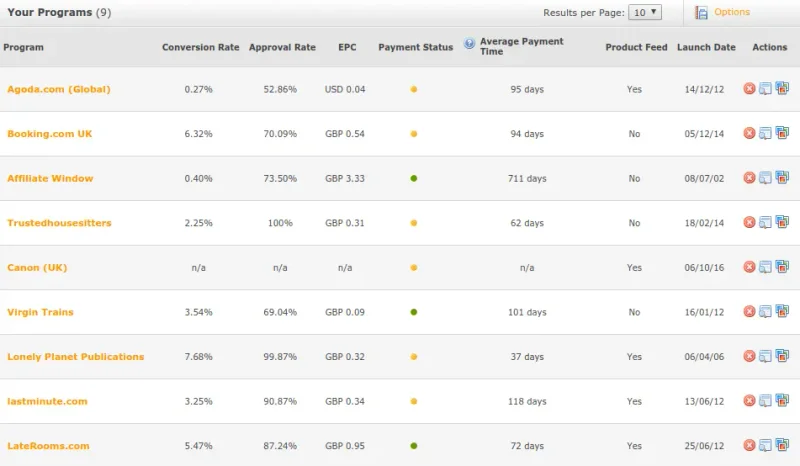Open the window-page icon for Virgin Trains
This screenshot has width=800, height=466.
(765, 312)
